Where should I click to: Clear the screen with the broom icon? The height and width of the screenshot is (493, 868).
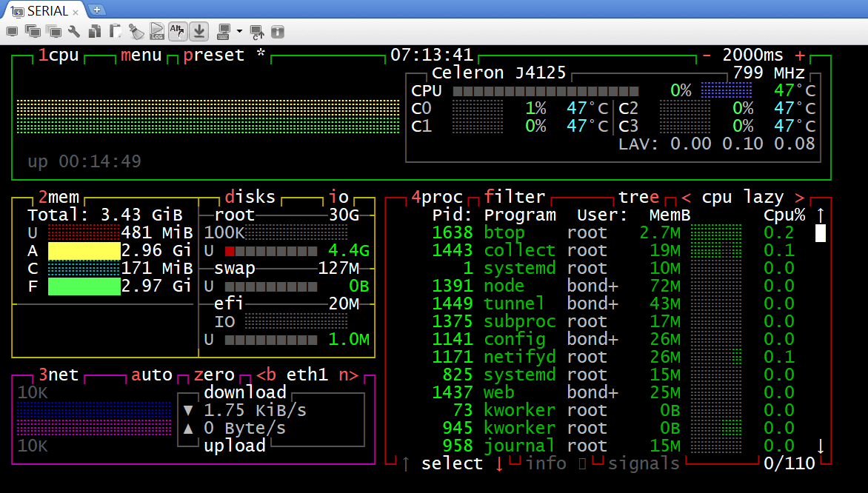coord(136,32)
